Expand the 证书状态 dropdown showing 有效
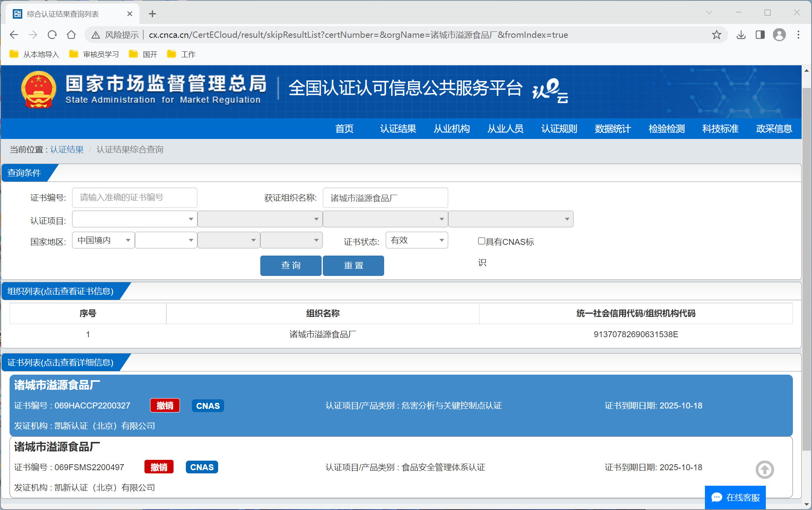This screenshot has height=510, width=812. tap(416, 240)
